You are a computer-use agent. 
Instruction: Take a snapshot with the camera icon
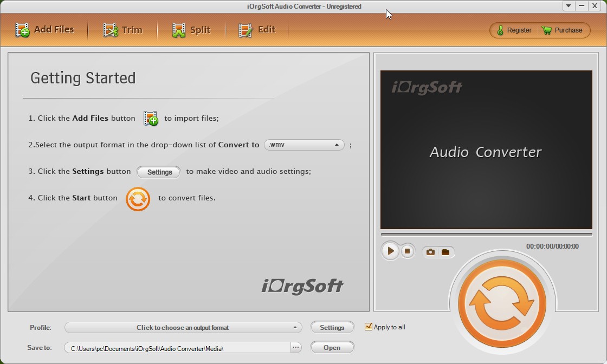pyautogui.click(x=431, y=251)
